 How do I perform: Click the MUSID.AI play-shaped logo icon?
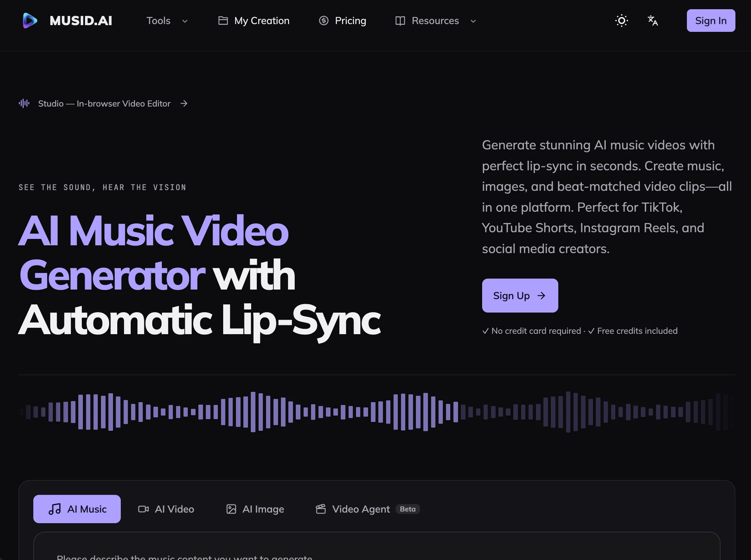(x=30, y=21)
